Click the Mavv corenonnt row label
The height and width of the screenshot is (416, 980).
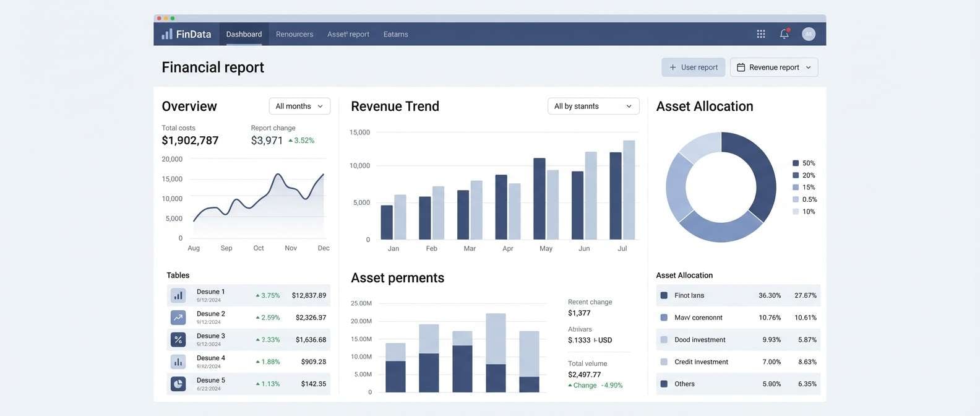(698, 318)
